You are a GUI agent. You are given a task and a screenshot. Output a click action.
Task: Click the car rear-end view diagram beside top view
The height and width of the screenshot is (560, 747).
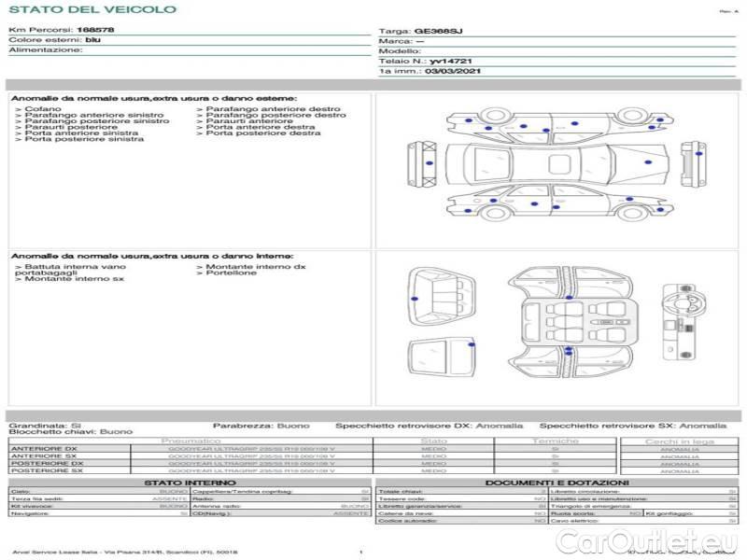[x=693, y=164]
